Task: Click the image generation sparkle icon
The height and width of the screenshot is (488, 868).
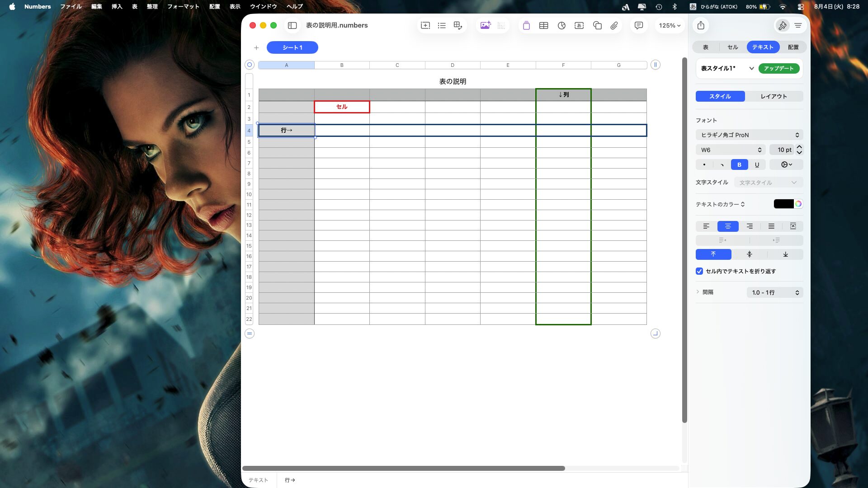Action: coord(486,26)
